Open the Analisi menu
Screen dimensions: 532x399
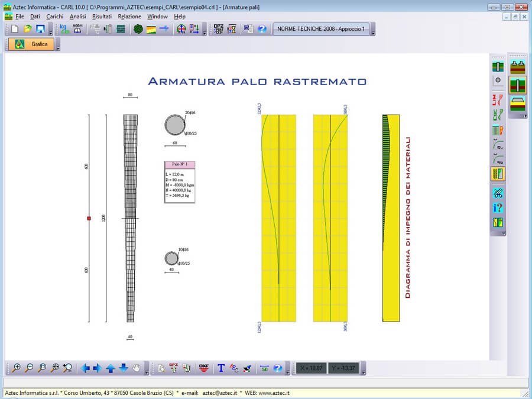(x=77, y=17)
